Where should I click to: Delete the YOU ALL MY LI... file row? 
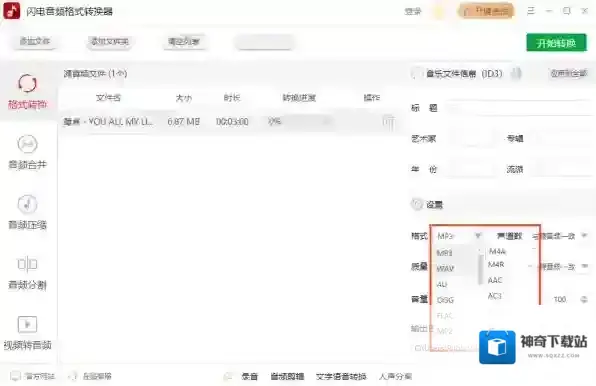pyautogui.click(x=388, y=122)
